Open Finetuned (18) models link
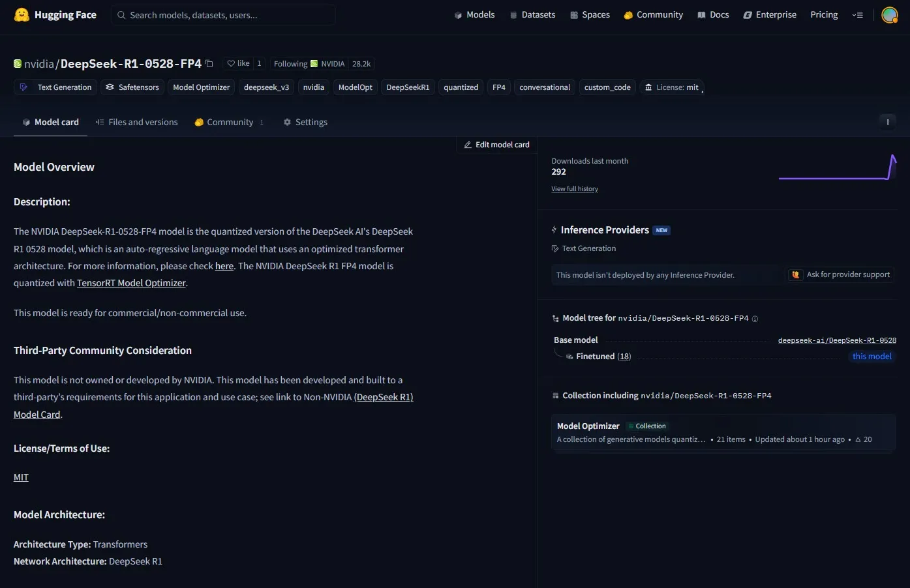 [x=603, y=357]
